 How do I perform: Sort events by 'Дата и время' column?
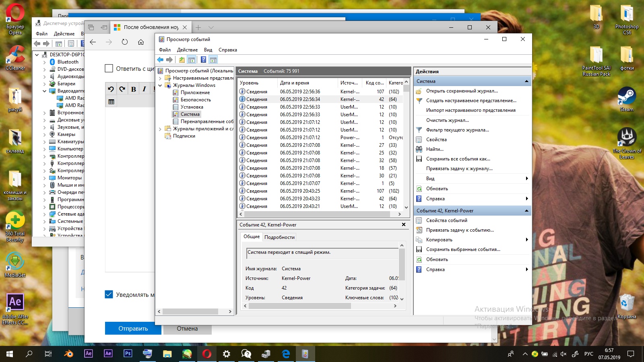[307, 82]
